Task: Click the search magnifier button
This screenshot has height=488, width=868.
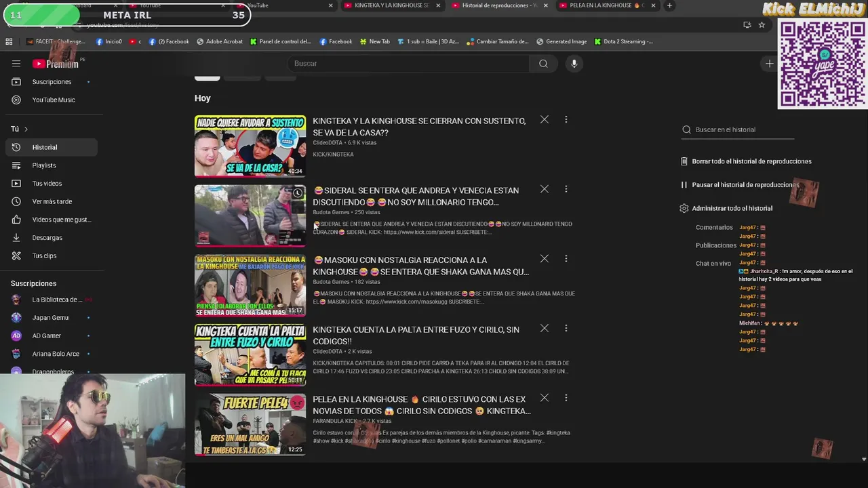Action: [543, 64]
